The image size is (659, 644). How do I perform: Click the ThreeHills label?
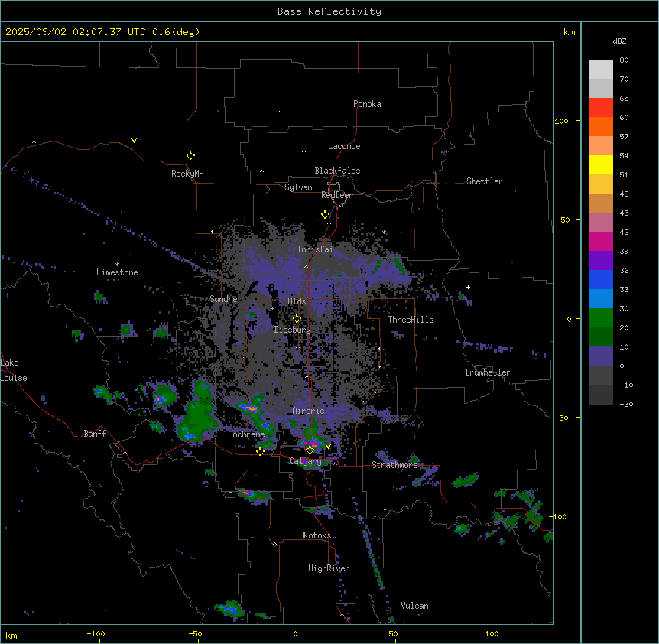pos(411,320)
